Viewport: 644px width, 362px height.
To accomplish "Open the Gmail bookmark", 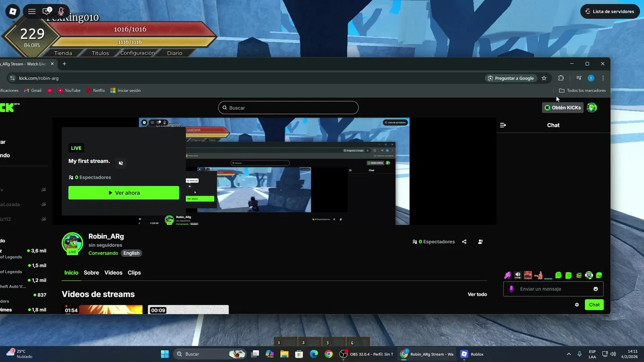I will pos(33,90).
